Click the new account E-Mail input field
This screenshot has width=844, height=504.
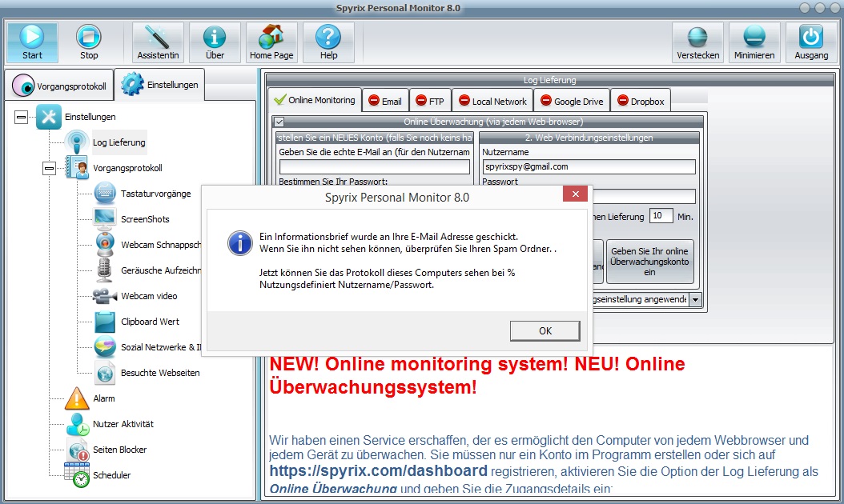tap(374, 166)
